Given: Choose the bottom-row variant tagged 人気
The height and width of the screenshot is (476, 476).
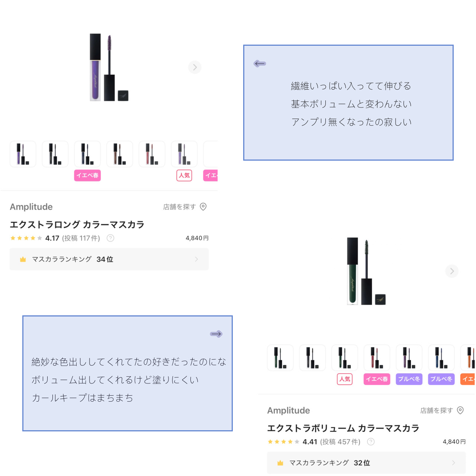Looking at the screenshot, I should point(345,358).
